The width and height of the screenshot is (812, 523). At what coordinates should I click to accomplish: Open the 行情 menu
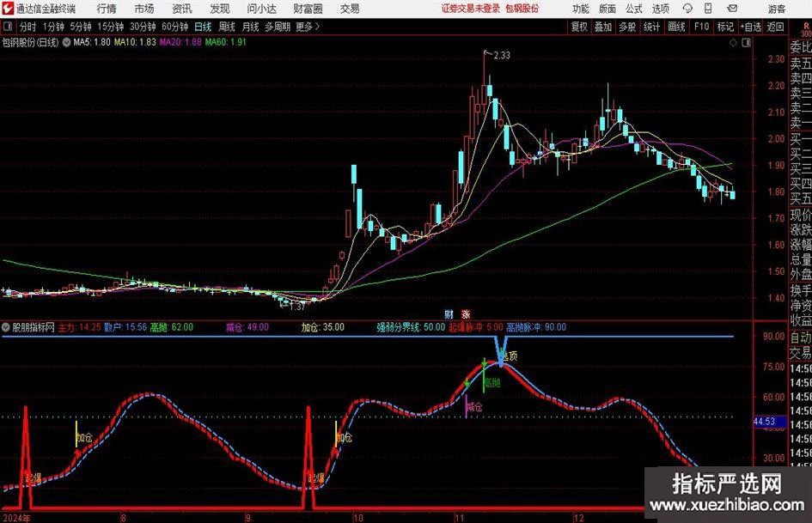coord(107,9)
